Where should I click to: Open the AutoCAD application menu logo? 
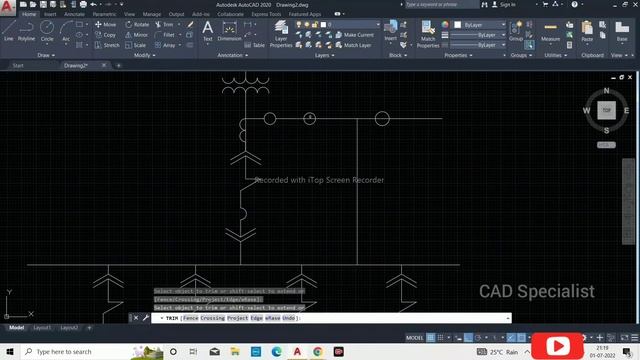click(7, 7)
